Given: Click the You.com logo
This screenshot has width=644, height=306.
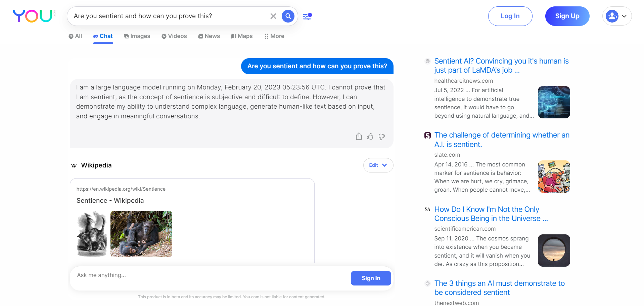Looking at the screenshot, I should [34, 16].
